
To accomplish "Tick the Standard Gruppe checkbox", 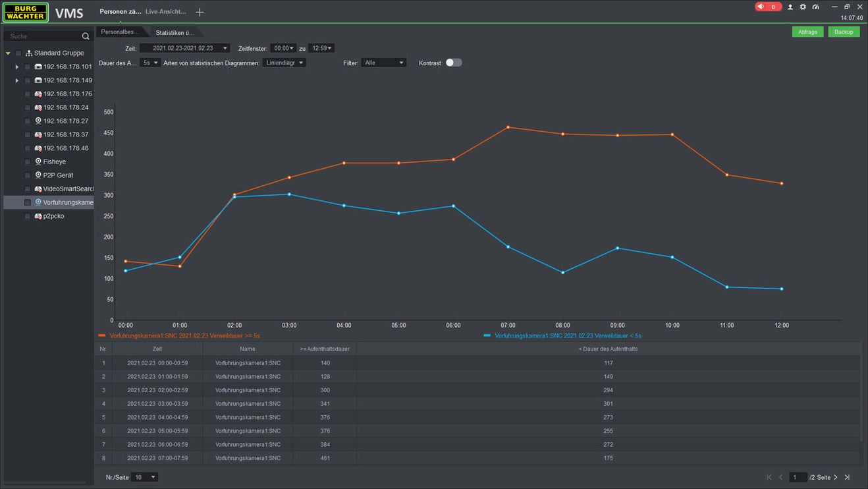I will click(18, 53).
